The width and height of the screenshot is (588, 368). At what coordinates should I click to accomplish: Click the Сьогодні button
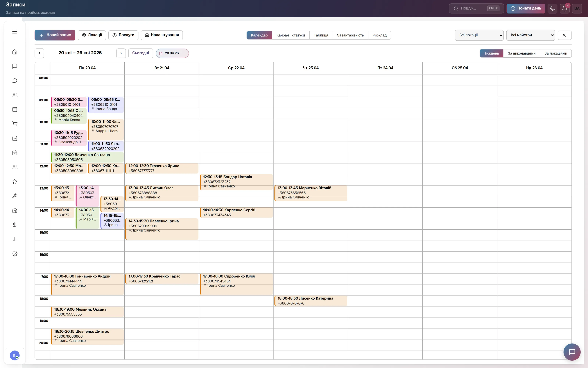[141, 53]
